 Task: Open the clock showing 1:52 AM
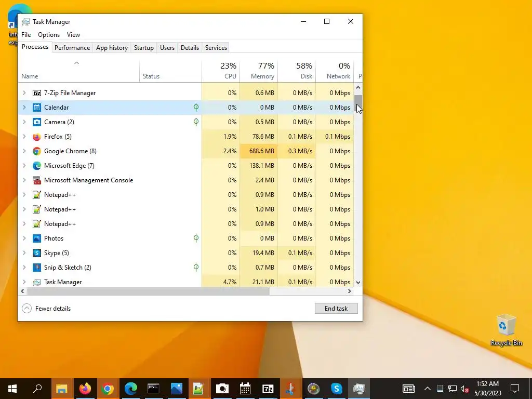[x=487, y=389]
